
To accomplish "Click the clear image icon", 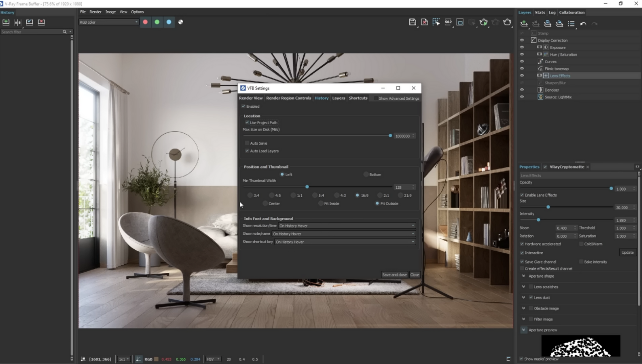I will (424, 22).
